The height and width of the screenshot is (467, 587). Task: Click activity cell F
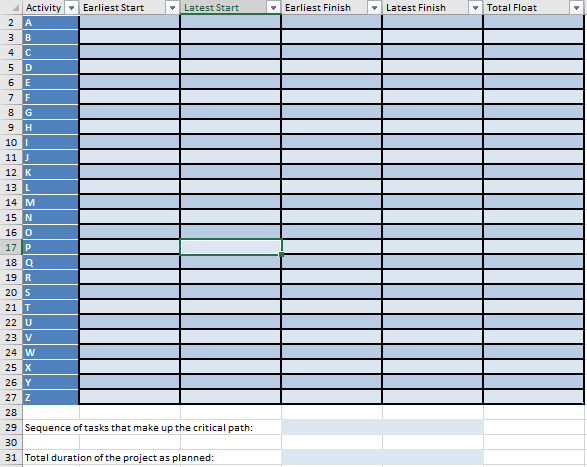click(x=51, y=97)
